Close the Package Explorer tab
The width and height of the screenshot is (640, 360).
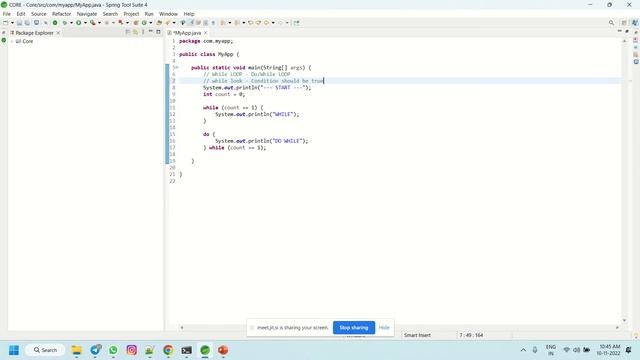(58, 33)
